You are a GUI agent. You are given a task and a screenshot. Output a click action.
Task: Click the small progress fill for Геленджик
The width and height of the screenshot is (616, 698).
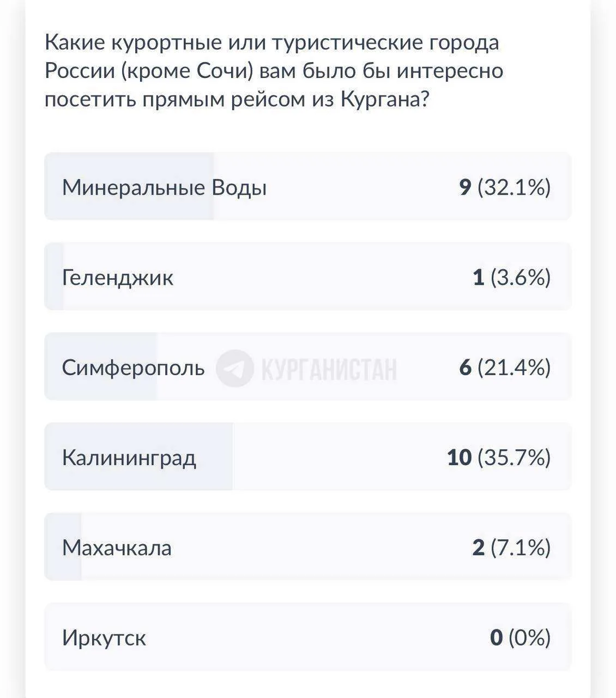(54, 276)
